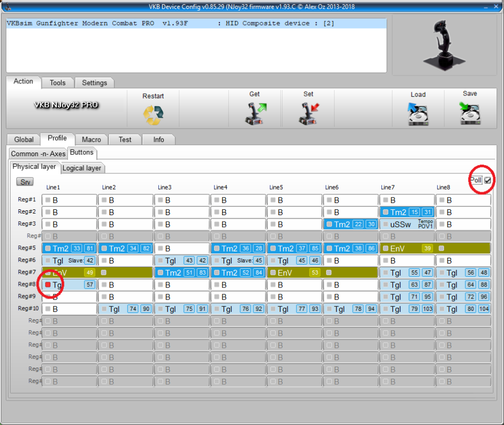Click the Set joystick icon
504x425 pixels.
click(308, 113)
